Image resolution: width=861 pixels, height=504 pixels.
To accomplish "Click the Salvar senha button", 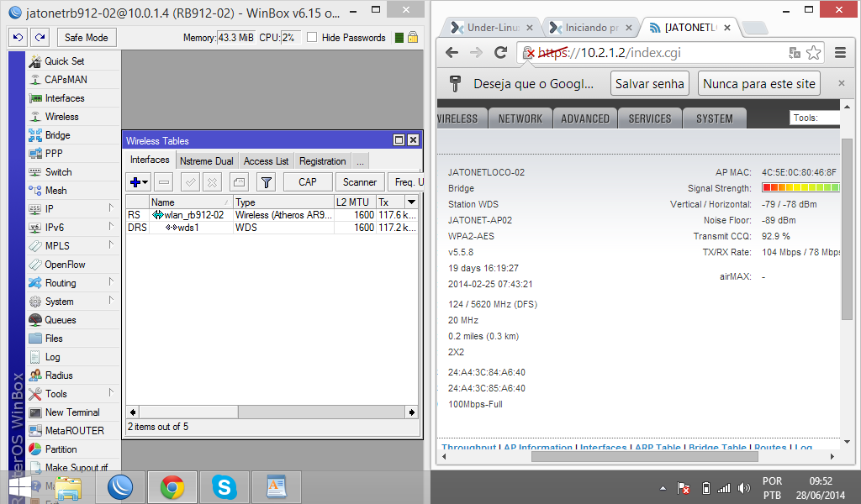I will [x=650, y=84].
